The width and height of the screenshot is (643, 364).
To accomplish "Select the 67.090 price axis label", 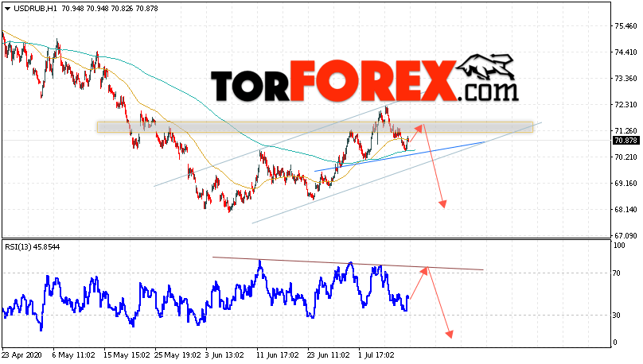I will point(625,236).
